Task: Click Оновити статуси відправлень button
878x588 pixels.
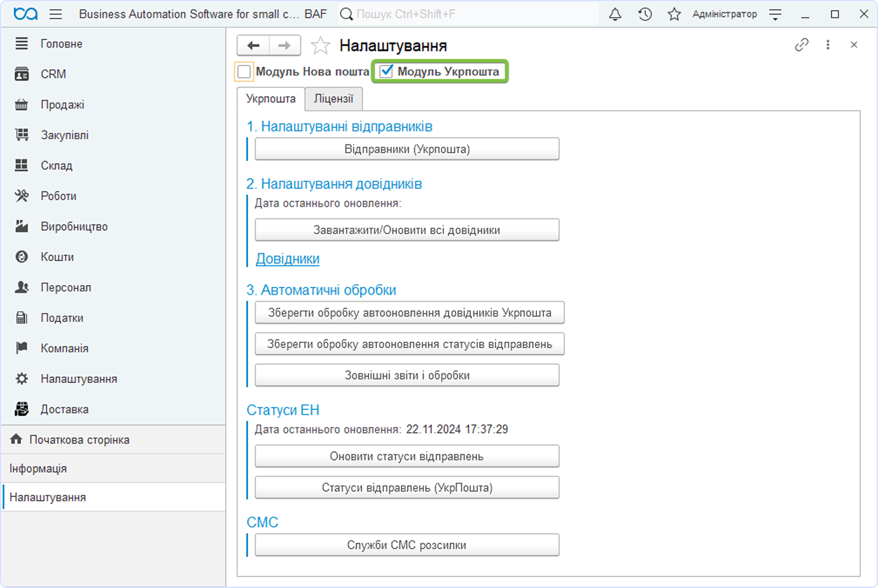Action: click(407, 456)
